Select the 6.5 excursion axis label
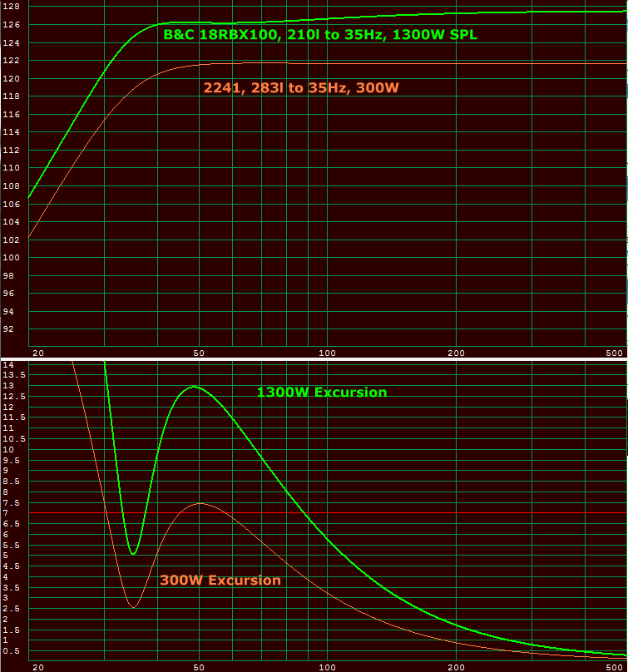The width and height of the screenshot is (628, 672). [11, 524]
